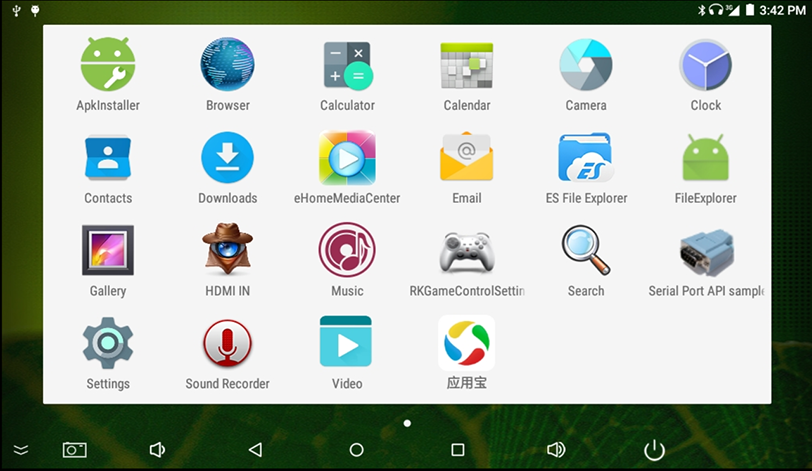Open the FileExplorer Android app

[705, 157]
